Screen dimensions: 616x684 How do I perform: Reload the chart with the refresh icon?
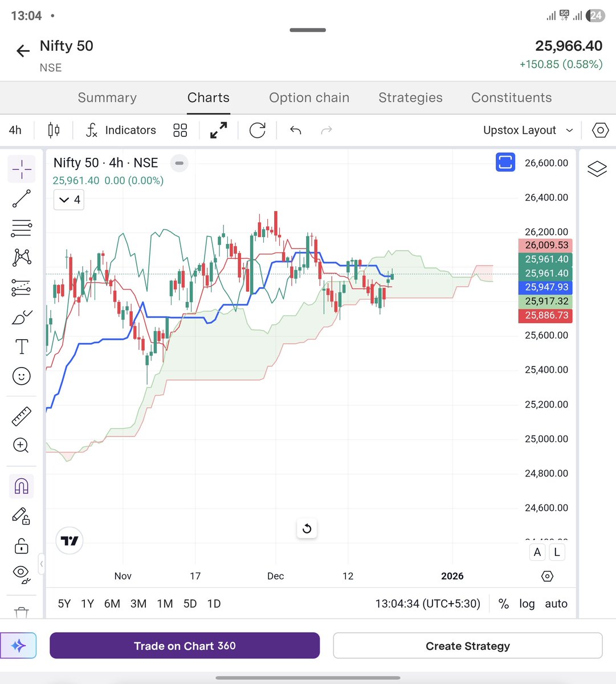(x=258, y=130)
